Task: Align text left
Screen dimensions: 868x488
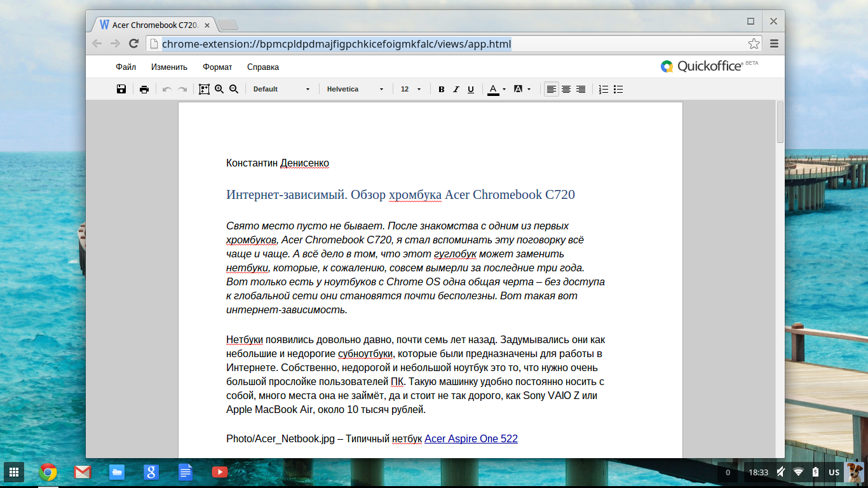Action: tap(552, 89)
